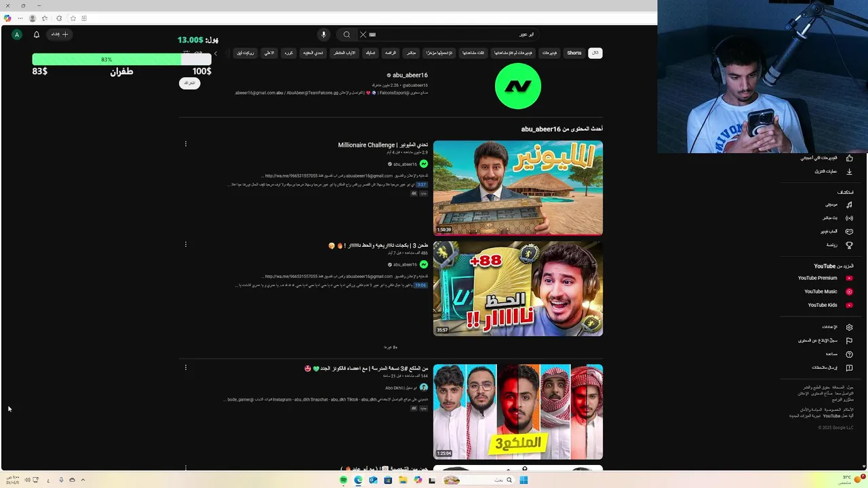Open the '+88 الحظ نار' video thumbnail

coord(518,289)
